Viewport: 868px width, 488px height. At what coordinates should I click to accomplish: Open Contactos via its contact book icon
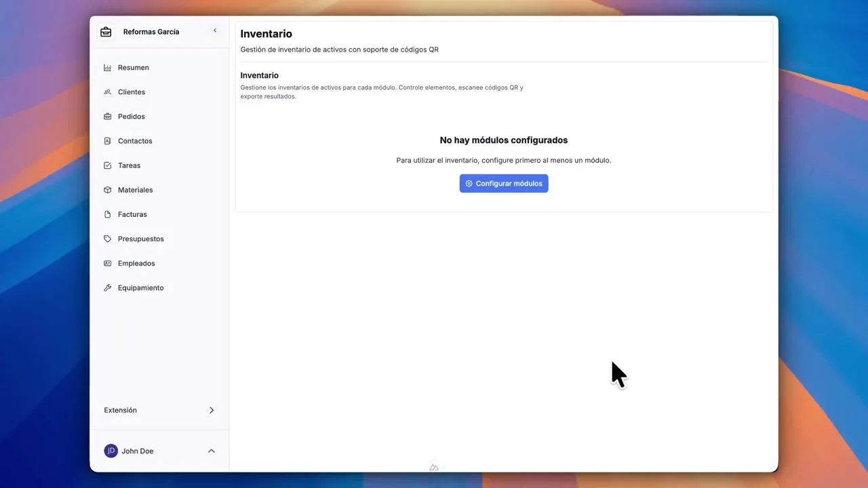pos(108,140)
